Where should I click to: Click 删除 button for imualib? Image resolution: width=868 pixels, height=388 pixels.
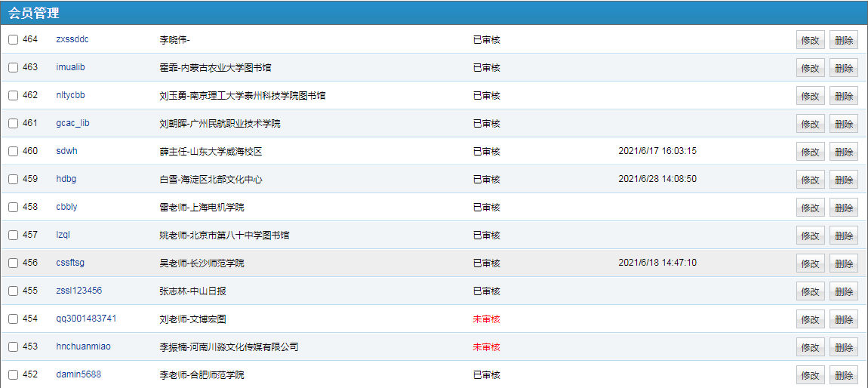[843, 68]
